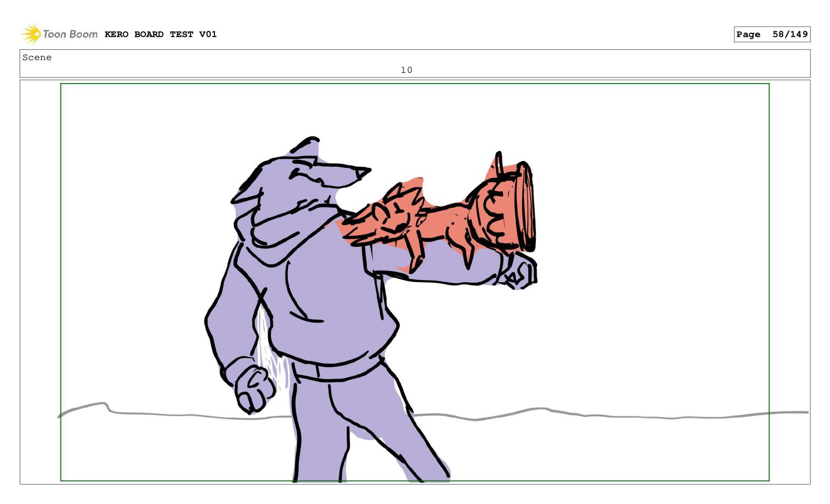Screen dimensions: 830x504
Task: Click the Toon Boom wordmark text
Action: pos(70,34)
